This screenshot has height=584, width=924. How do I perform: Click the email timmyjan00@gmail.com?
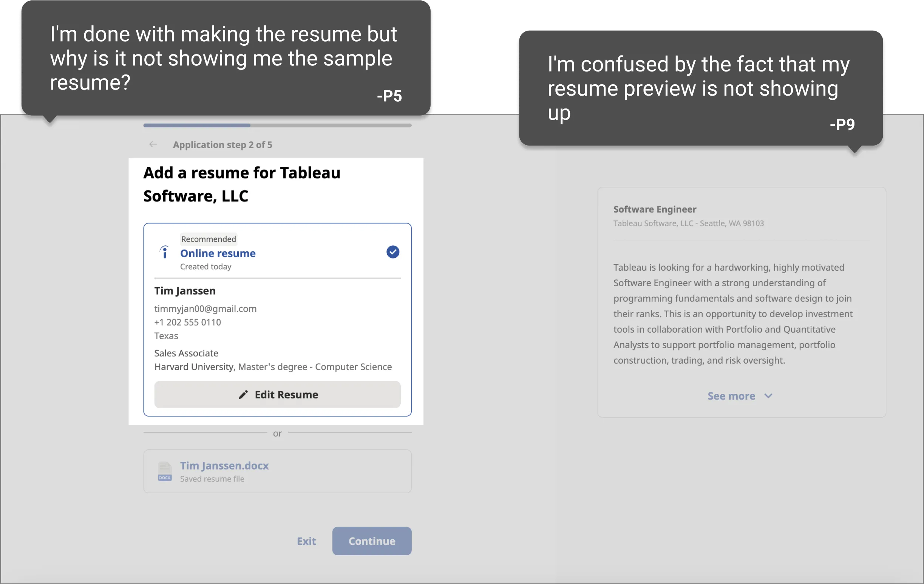(205, 309)
